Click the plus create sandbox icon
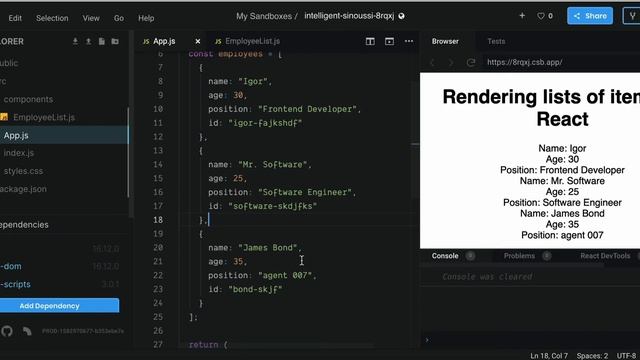Screen dimensions: 640x360 point(522,16)
